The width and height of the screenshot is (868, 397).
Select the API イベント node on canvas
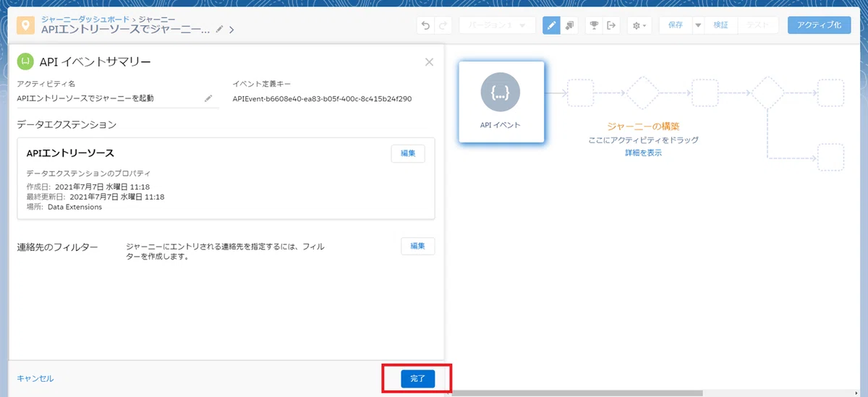[501, 101]
